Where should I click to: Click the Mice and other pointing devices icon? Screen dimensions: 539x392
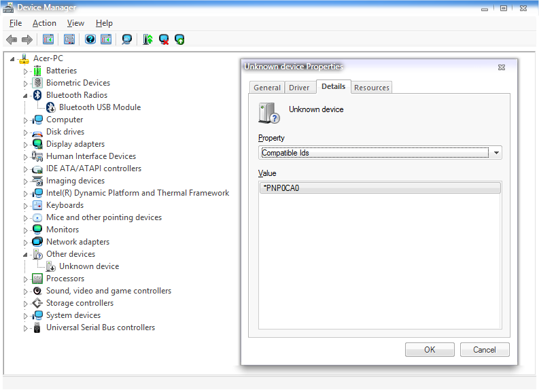coord(37,218)
